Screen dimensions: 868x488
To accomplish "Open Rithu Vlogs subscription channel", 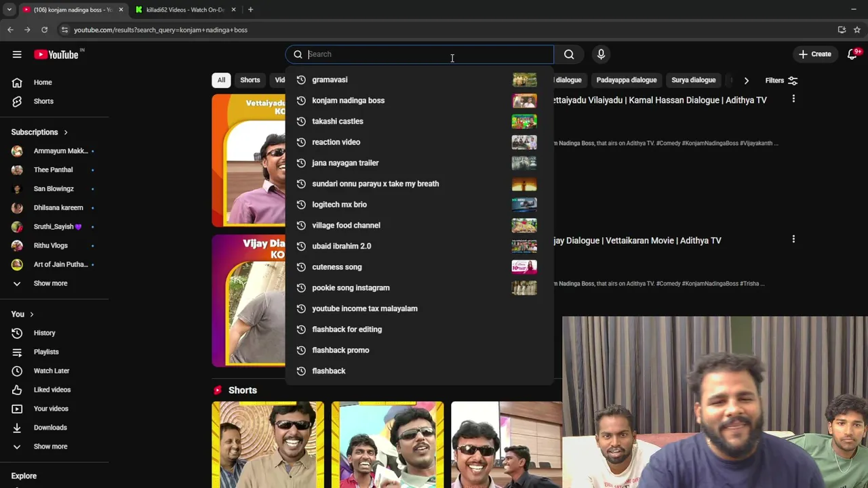I will coord(54,245).
